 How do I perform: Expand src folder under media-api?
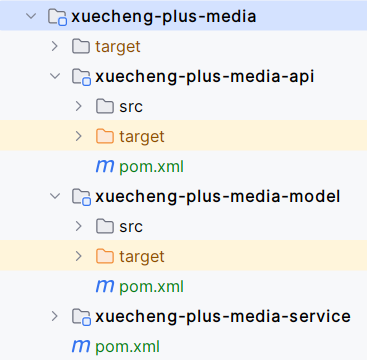[79, 106]
